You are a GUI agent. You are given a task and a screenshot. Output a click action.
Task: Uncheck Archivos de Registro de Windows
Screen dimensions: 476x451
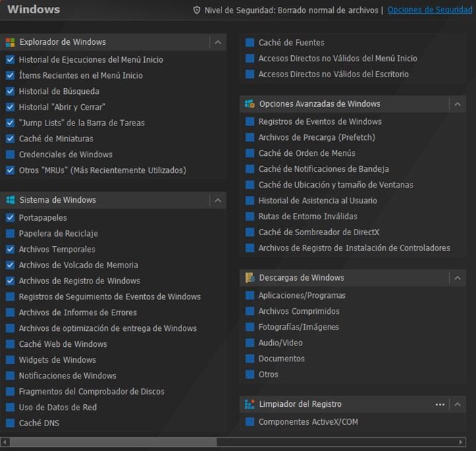(10, 281)
